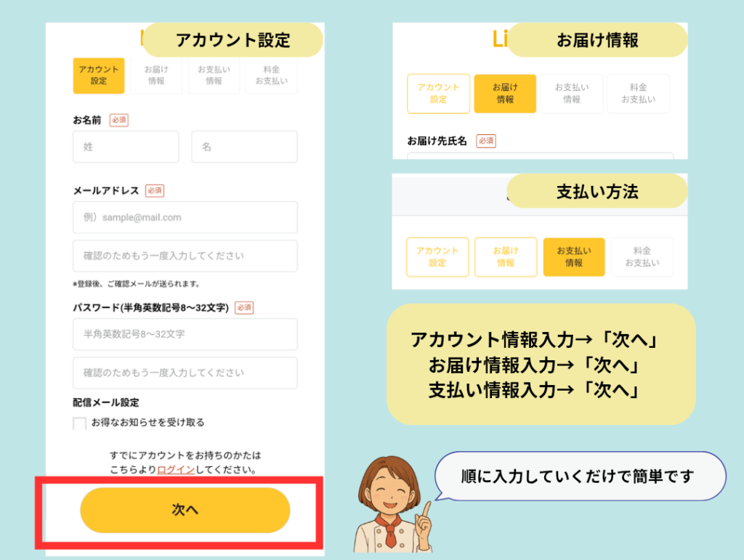
Task: Select the password input field
Action: pos(185,334)
